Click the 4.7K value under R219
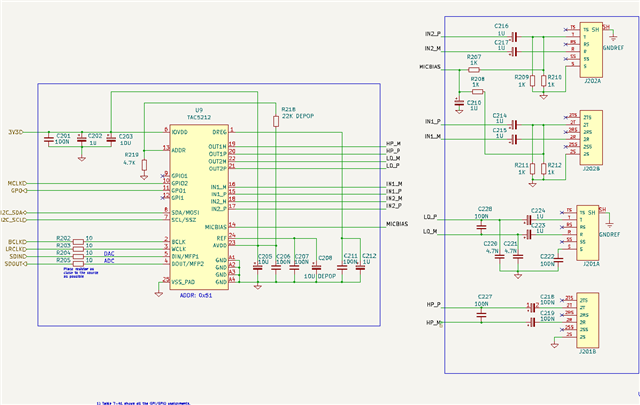Viewport: 640px width, 405px height. [x=129, y=162]
